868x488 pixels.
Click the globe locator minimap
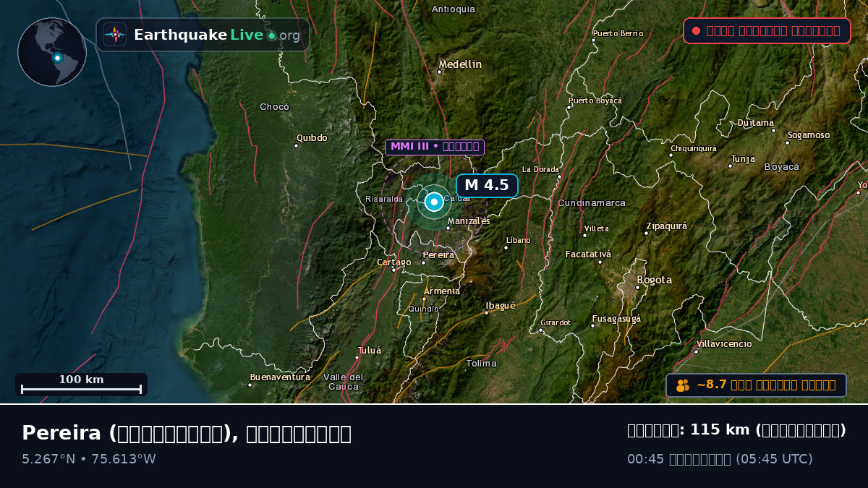point(52,52)
